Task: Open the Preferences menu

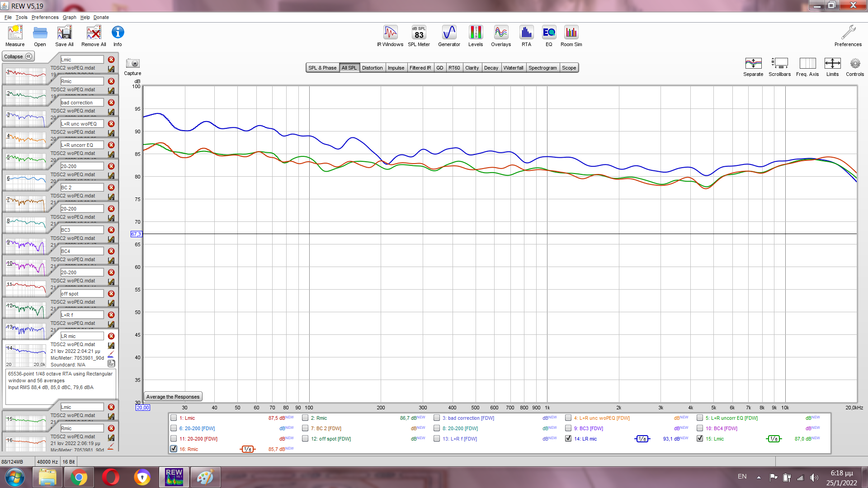Action: click(45, 17)
